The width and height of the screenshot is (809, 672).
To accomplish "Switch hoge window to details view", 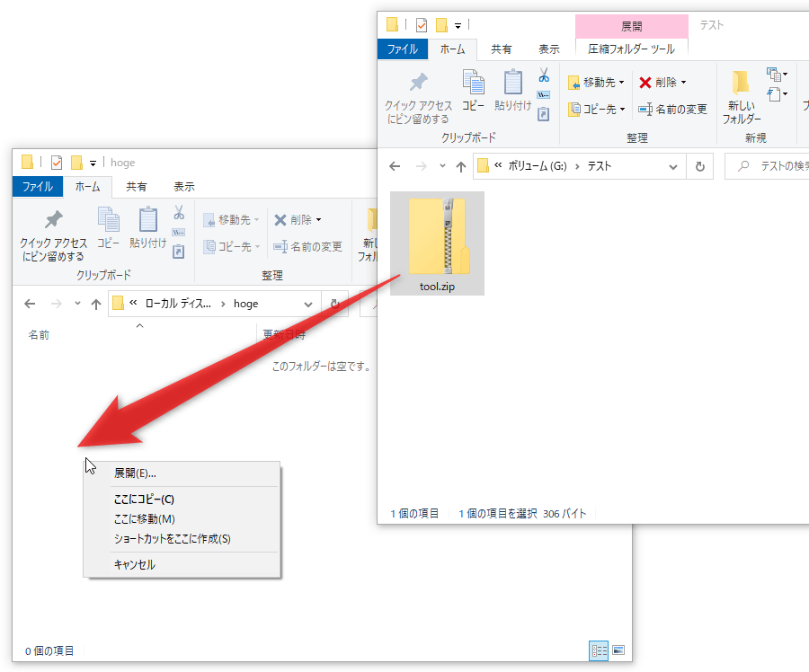I will point(599,650).
